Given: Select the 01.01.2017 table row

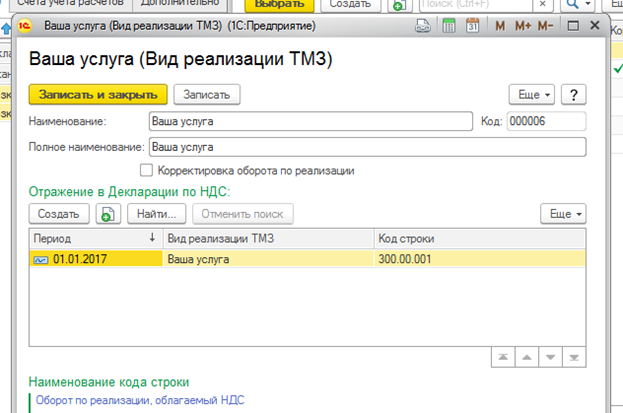Looking at the screenshot, I should [95, 259].
